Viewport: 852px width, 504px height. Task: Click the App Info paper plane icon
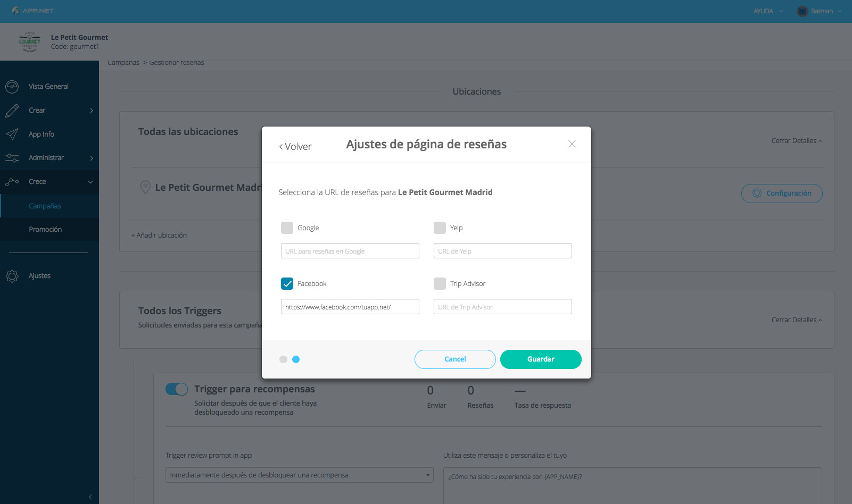coord(12,134)
